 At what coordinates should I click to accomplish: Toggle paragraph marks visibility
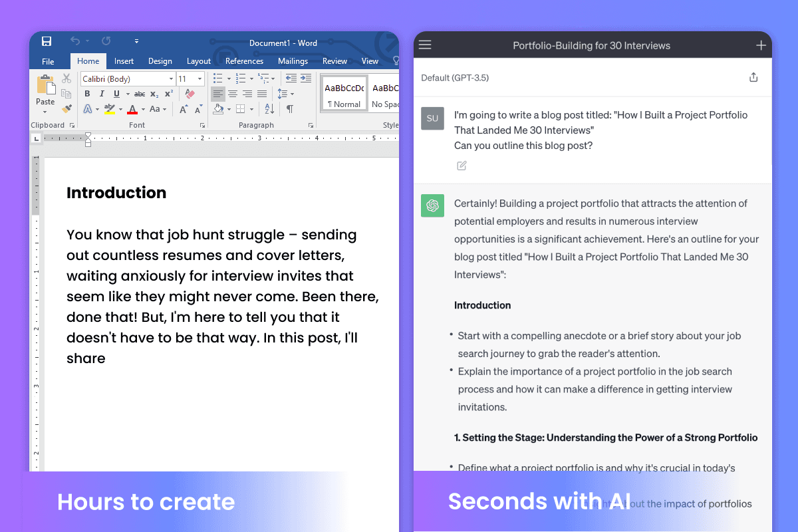click(289, 109)
